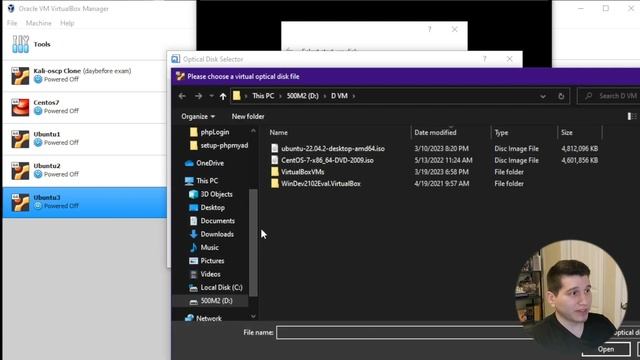Expand the chevron after D VM breadcrumb
This screenshot has height=360, width=640.
[354, 96]
